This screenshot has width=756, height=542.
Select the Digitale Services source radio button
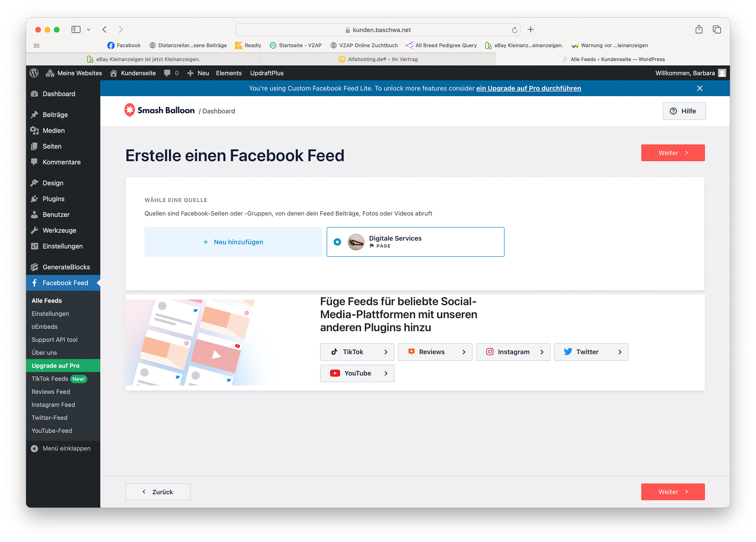click(x=337, y=242)
